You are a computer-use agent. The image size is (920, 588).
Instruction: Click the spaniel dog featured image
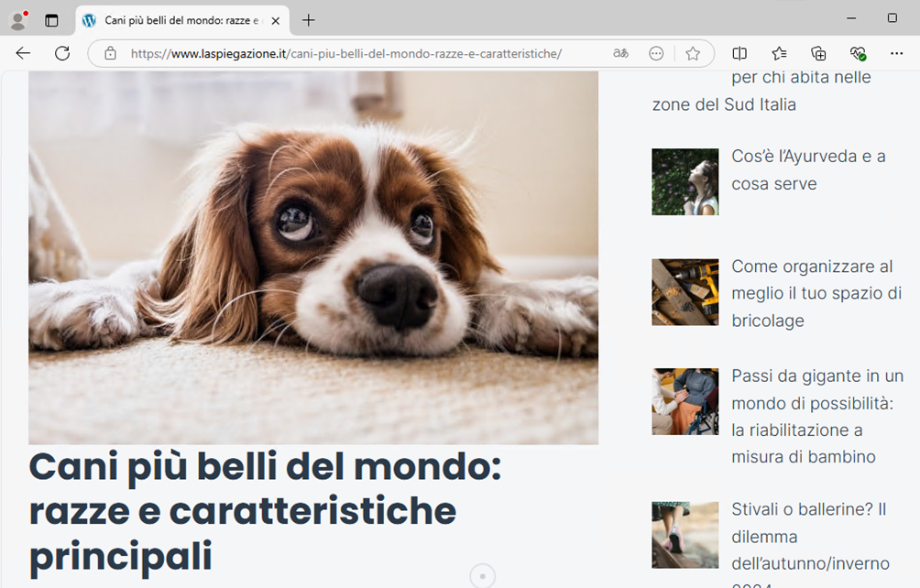click(x=313, y=258)
